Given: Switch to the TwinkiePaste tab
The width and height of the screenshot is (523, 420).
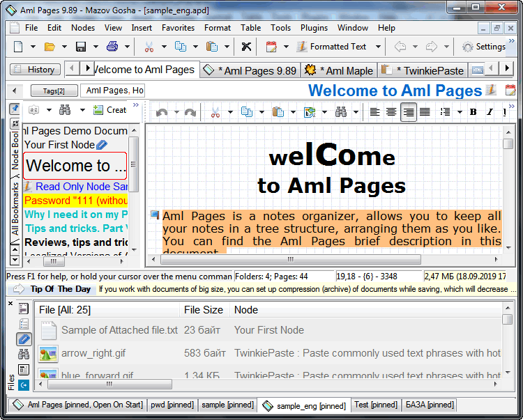Looking at the screenshot, I should click(x=423, y=70).
